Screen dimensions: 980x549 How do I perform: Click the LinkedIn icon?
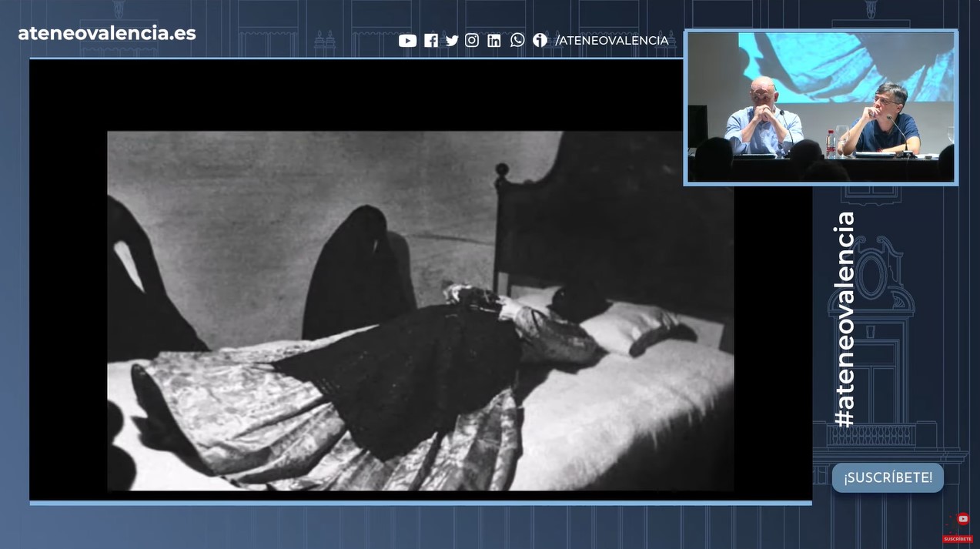(494, 41)
